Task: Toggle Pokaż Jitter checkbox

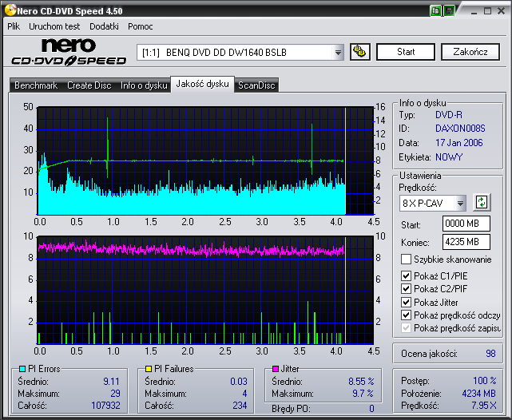Action: pyautogui.click(x=406, y=302)
